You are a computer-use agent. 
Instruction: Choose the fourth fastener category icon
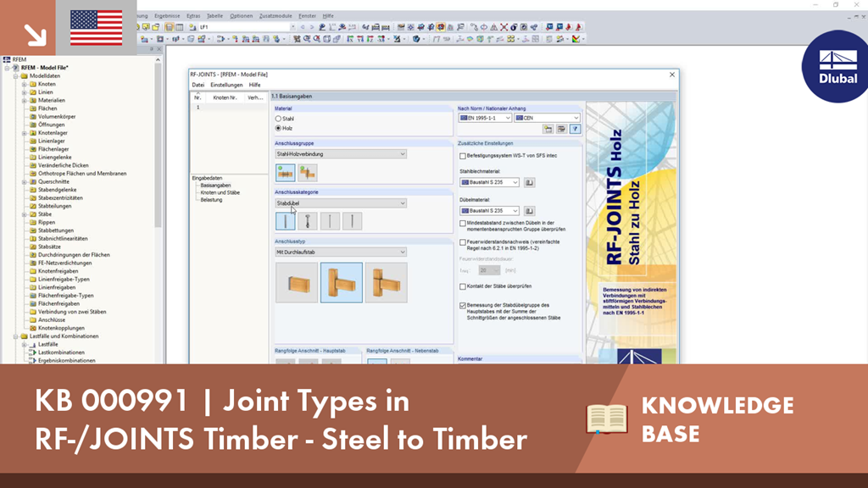pyautogui.click(x=352, y=221)
